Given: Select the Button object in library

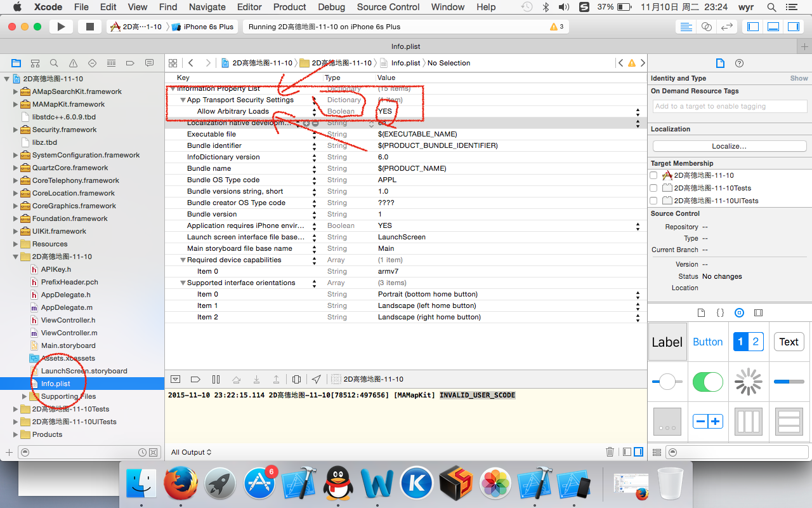Looking at the screenshot, I should 707,342.
